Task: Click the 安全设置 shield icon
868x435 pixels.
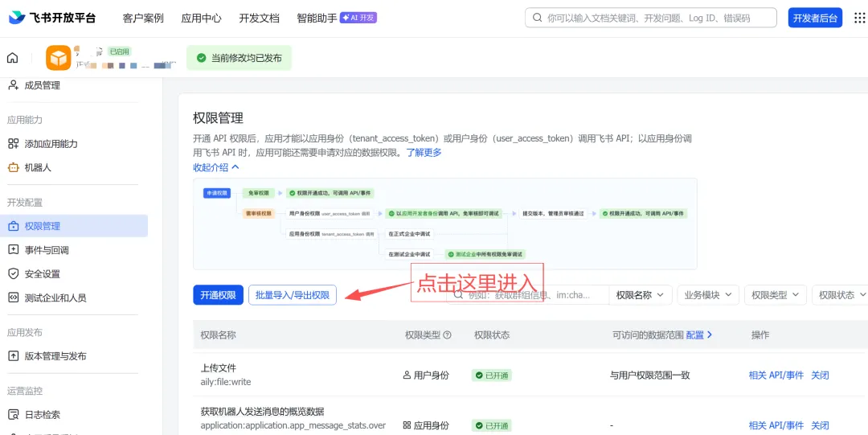Action: [x=14, y=273]
